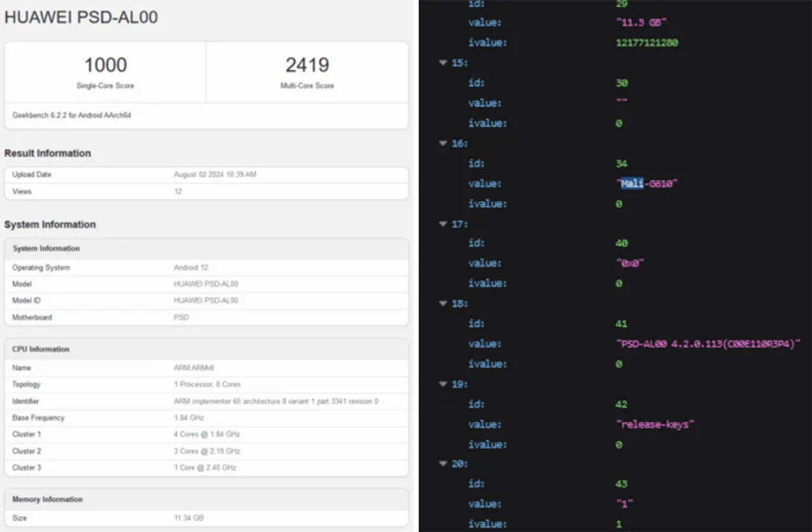The height and width of the screenshot is (532, 812).
Task: Select Cluster 1 '4 Cores @ 1.84 GHz'
Action: tap(207, 434)
